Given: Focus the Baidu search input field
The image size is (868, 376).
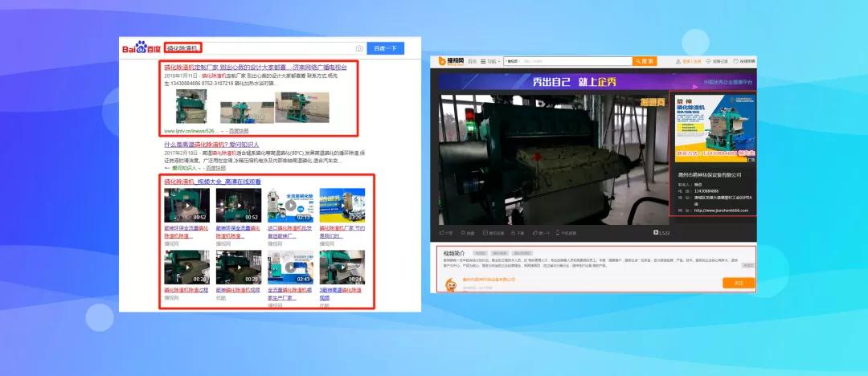Looking at the screenshot, I should (x=264, y=48).
